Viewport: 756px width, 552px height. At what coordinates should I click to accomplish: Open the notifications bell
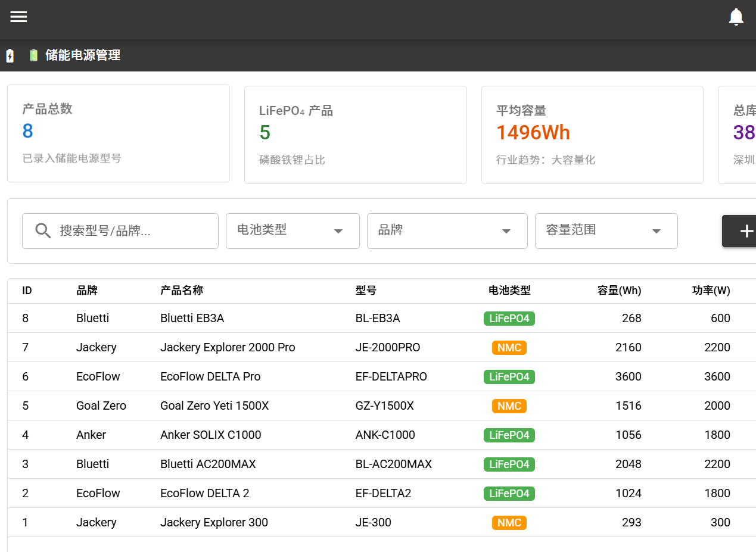tap(736, 17)
